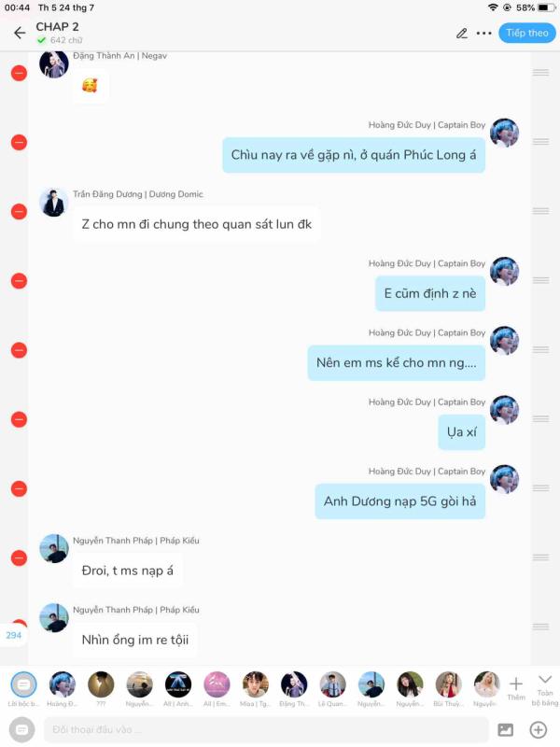Focus the Đối thoại đầu vào input field
Screen dimensions: 560x747
pyautogui.click(x=267, y=729)
